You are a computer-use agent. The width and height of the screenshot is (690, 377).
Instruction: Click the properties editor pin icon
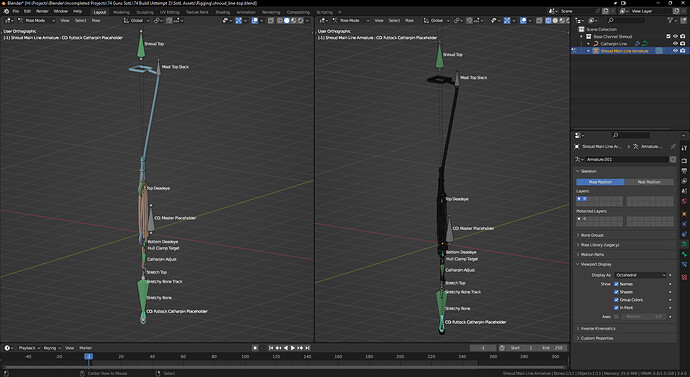673,146
